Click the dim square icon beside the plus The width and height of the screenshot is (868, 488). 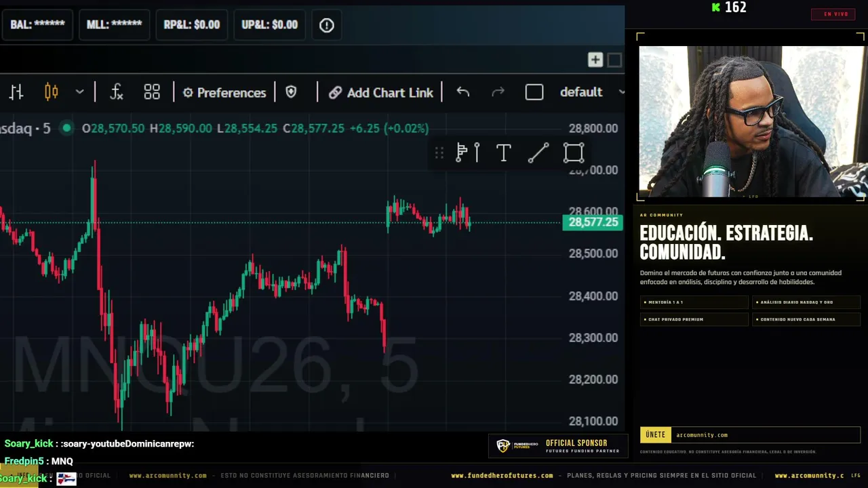point(614,60)
